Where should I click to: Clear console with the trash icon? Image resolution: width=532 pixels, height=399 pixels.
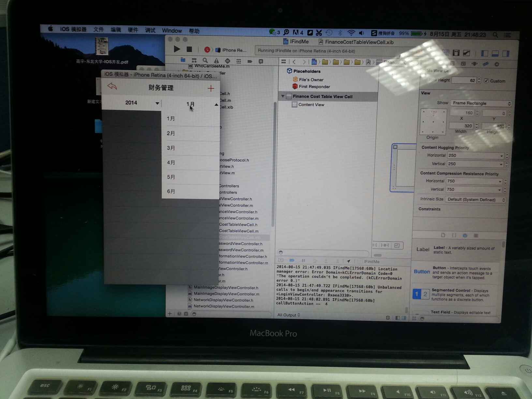[388, 318]
